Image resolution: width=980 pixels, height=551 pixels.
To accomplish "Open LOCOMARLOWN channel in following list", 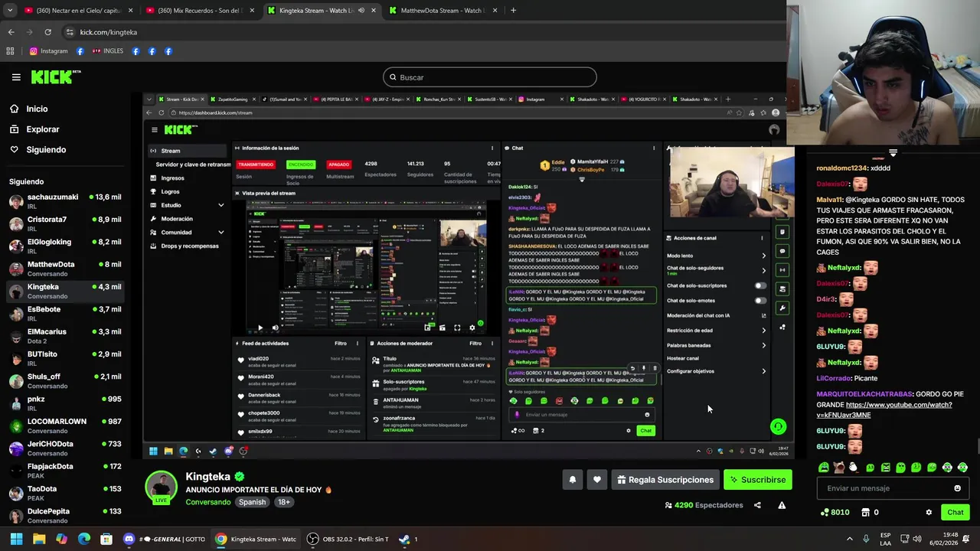I will tap(65, 425).
